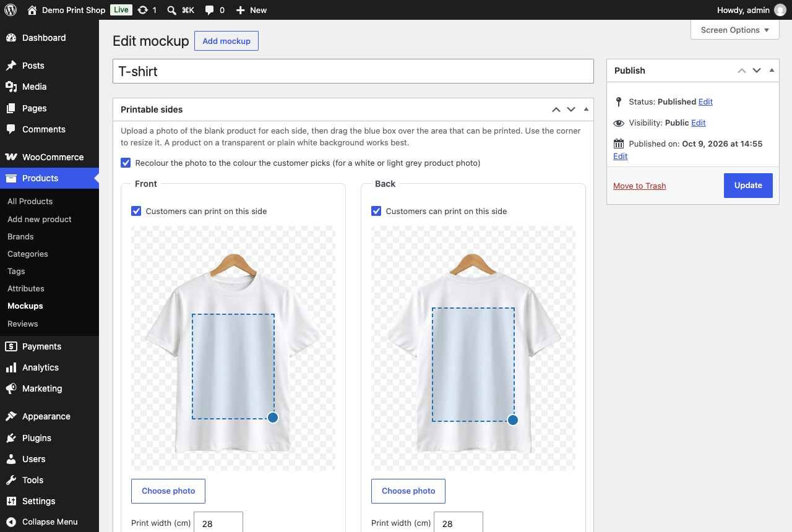This screenshot has height=532, width=792.
Task: Click the Marketing megaphone icon
Action: coord(11,388)
